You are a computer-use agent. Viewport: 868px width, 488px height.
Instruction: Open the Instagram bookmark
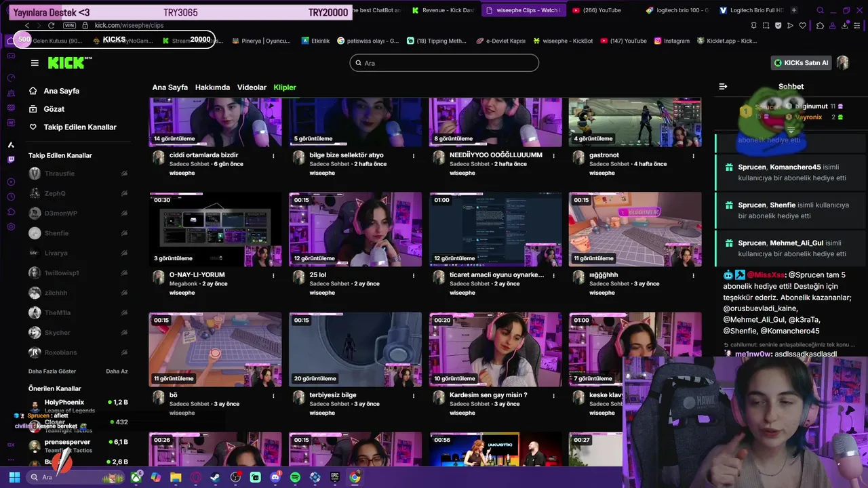point(671,41)
